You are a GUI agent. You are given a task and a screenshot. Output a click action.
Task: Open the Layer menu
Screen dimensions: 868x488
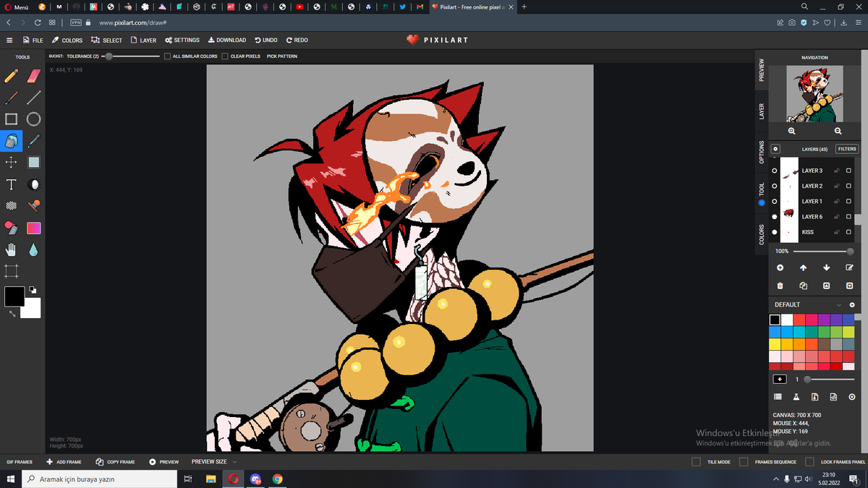click(x=143, y=40)
